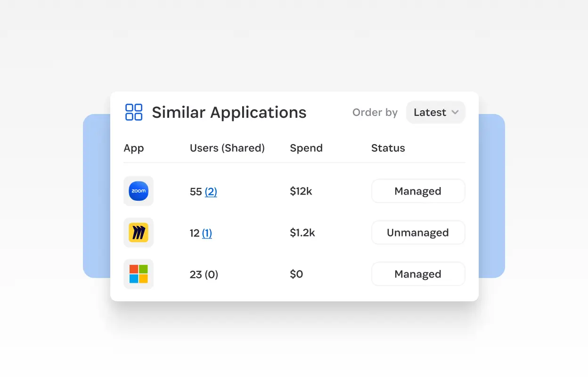This screenshot has width=588, height=392.
Task: Change sort order using Latest menu
Action: [x=435, y=112]
